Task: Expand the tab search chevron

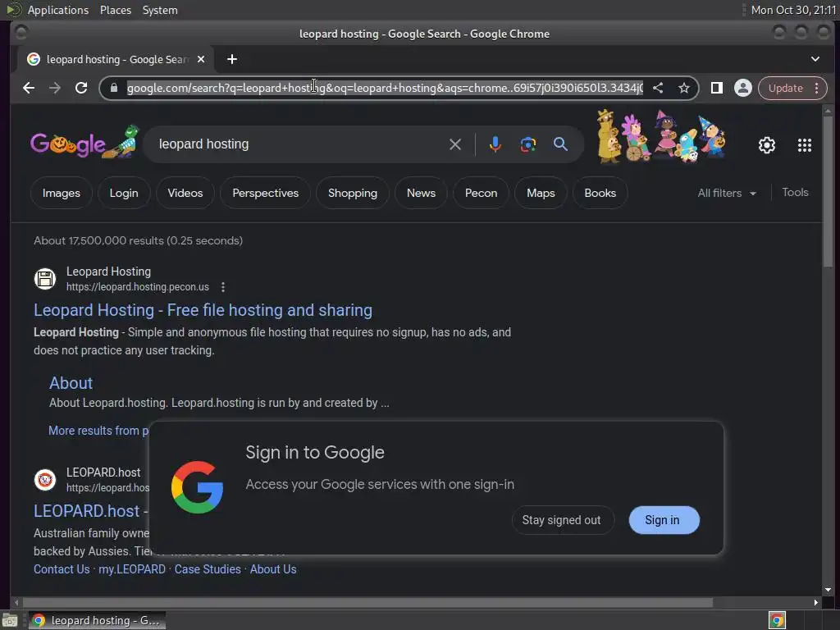Action: 815,59
